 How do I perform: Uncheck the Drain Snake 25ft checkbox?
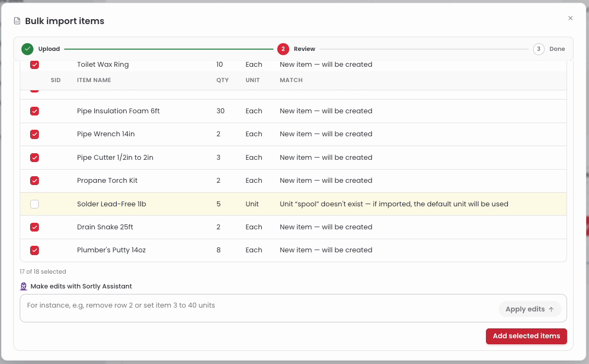click(35, 227)
